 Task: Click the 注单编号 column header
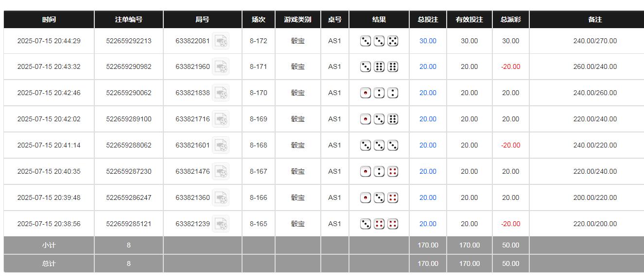coord(129,19)
